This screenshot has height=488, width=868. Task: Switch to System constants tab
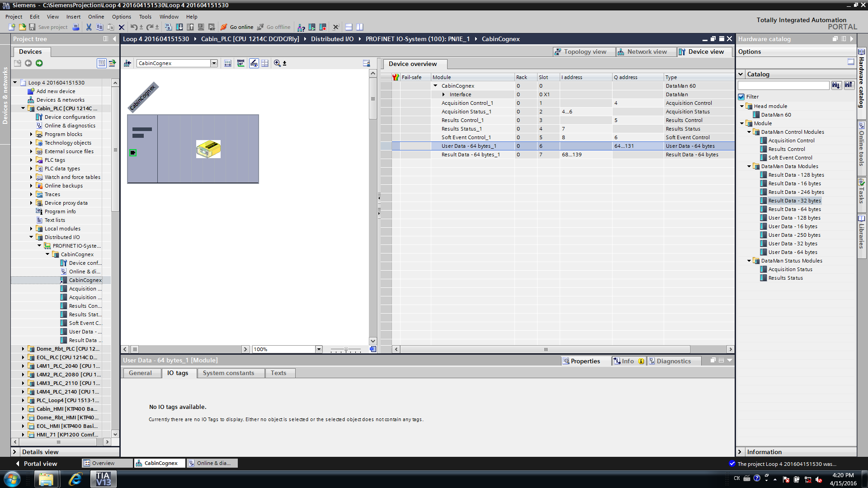228,373
